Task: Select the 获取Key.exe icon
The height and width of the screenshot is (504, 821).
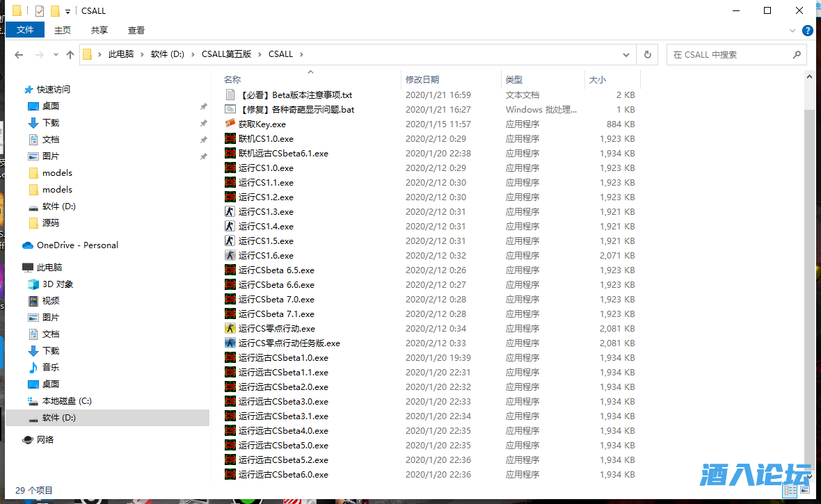Action: click(230, 124)
